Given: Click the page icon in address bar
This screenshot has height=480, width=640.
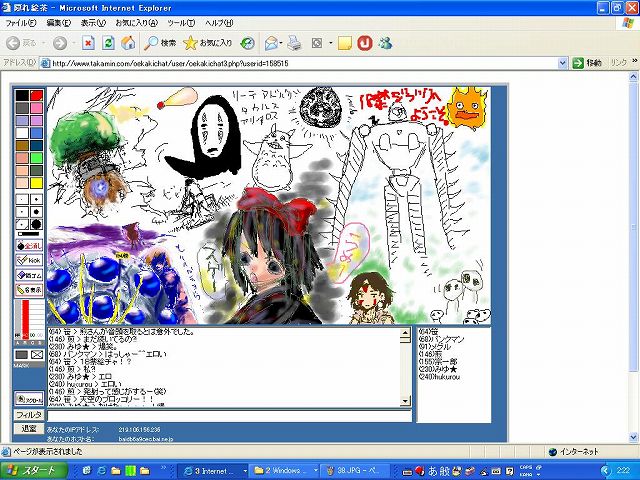Looking at the screenshot, I should 46,63.
